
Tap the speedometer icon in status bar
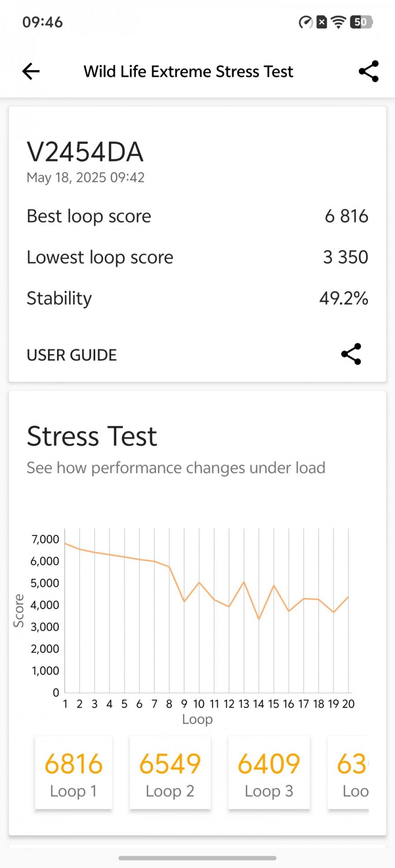(306, 22)
